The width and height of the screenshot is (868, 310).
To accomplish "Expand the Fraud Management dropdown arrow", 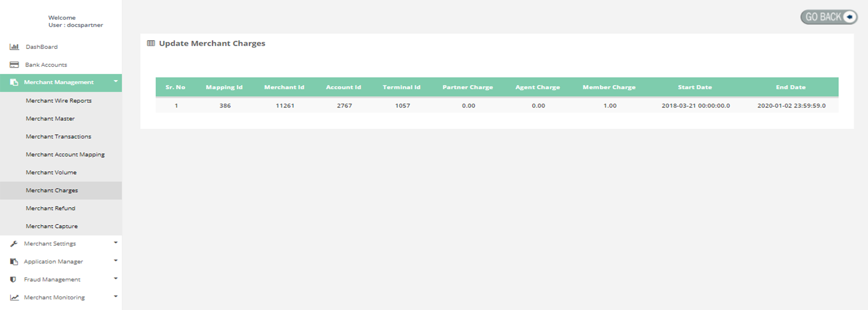I will [x=116, y=279].
